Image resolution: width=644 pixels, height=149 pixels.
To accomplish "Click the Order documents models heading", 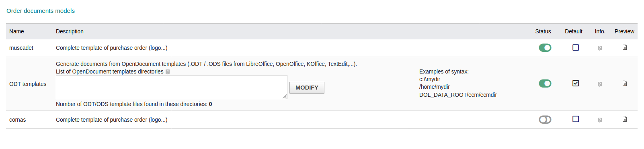I will pos(41,11).
